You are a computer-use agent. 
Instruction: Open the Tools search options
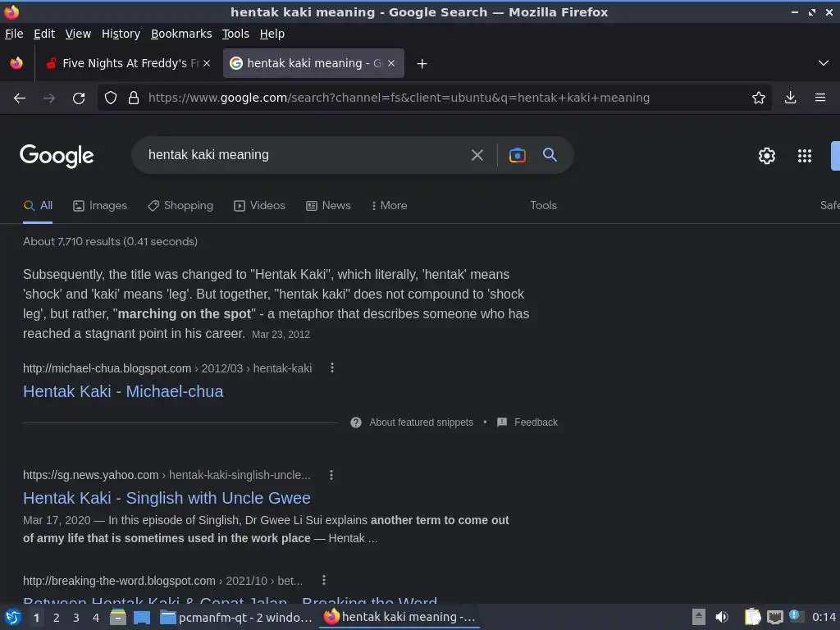pos(543,206)
